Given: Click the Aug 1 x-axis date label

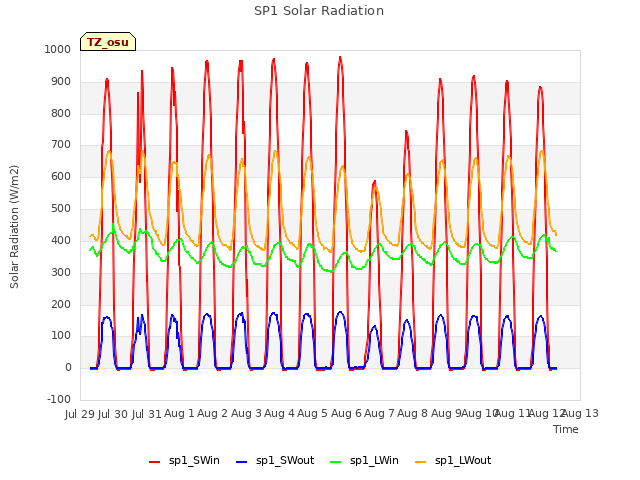Looking at the screenshot, I should pyautogui.click(x=180, y=413).
